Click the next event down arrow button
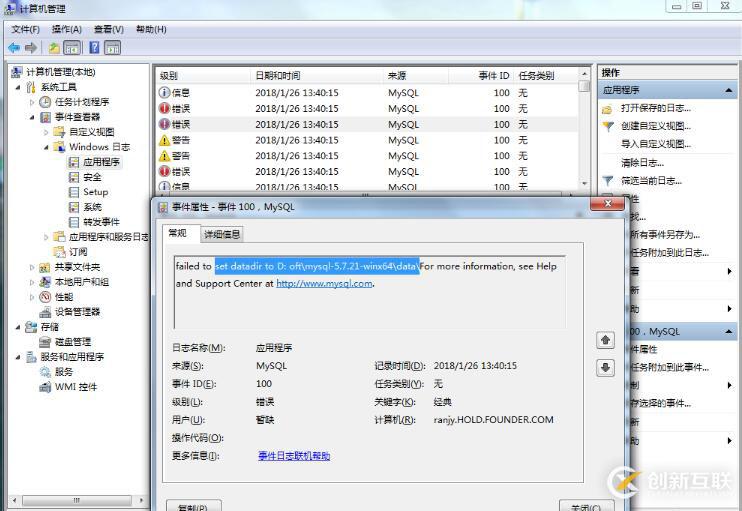742x511 pixels. pyautogui.click(x=605, y=368)
